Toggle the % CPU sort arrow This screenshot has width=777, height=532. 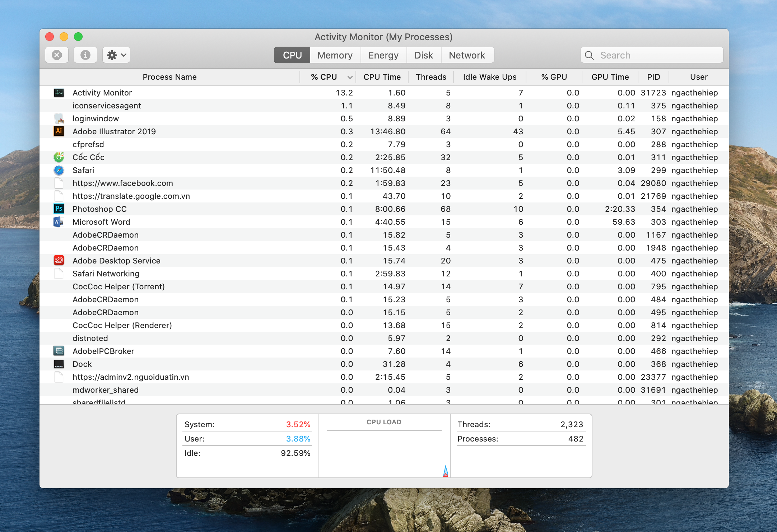click(350, 77)
